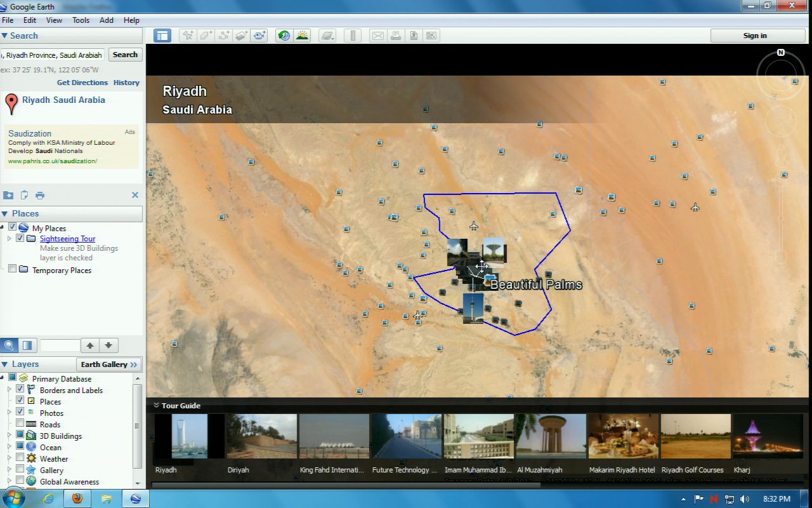Expand the 3D Buildings layer tree
Viewport: 812px width, 508px height.
[10, 436]
